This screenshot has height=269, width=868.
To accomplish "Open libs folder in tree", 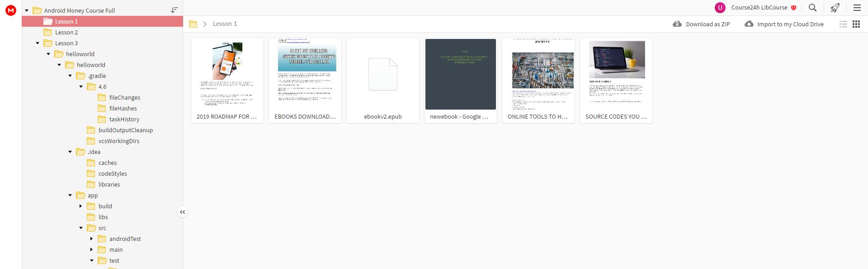I will point(102,217).
